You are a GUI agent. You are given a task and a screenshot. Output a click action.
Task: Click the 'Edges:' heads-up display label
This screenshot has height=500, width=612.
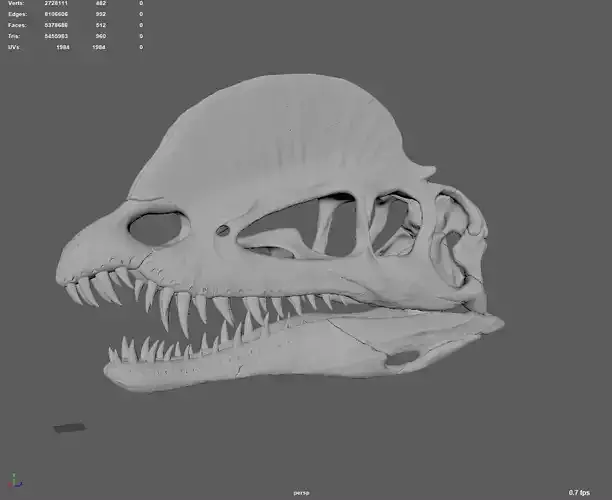coord(17,14)
